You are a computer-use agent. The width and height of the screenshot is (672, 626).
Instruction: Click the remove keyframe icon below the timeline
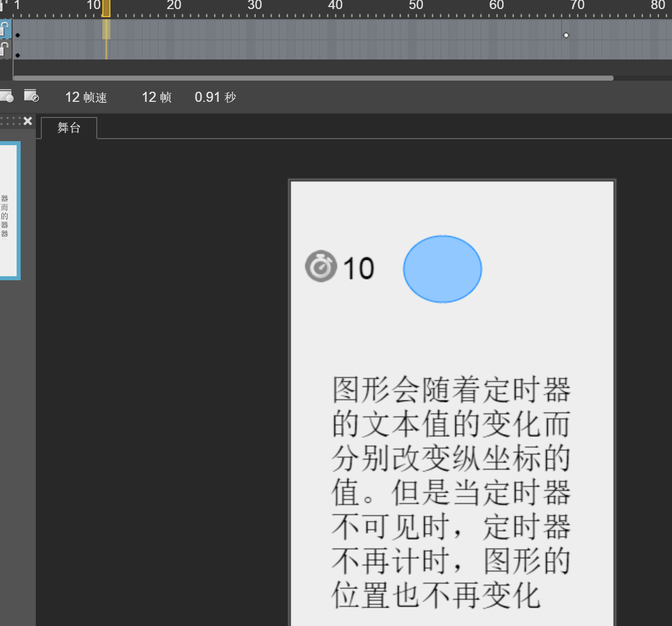point(31,96)
